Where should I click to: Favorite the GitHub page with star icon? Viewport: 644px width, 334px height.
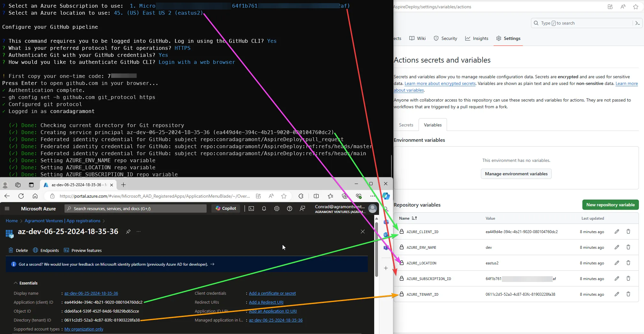click(x=636, y=7)
